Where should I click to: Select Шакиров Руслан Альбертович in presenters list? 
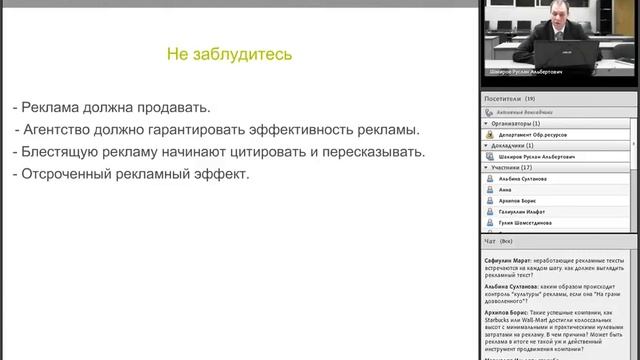point(556,157)
